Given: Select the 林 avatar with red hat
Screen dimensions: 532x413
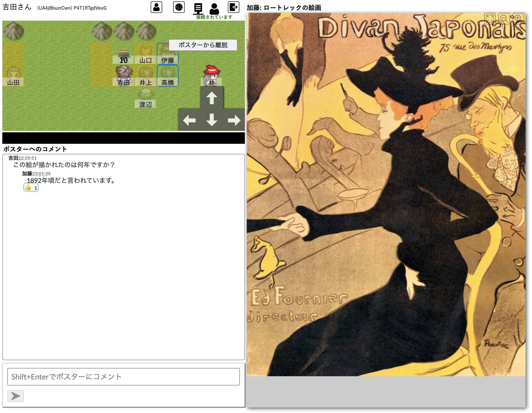Looking at the screenshot, I should [x=211, y=75].
